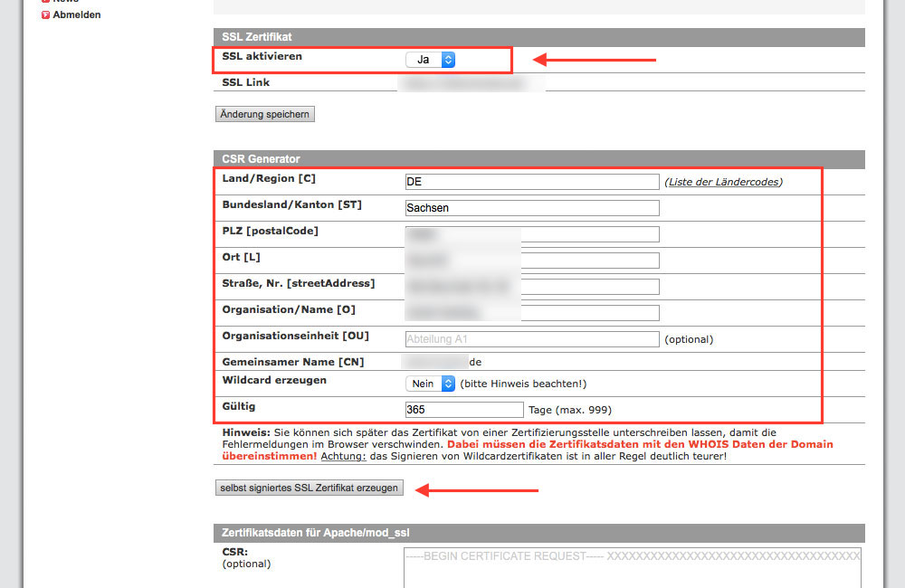The width and height of the screenshot is (905, 588).
Task: Click the Straße, Nr. [streetAddress] input field
Action: click(x=532, y=287)
